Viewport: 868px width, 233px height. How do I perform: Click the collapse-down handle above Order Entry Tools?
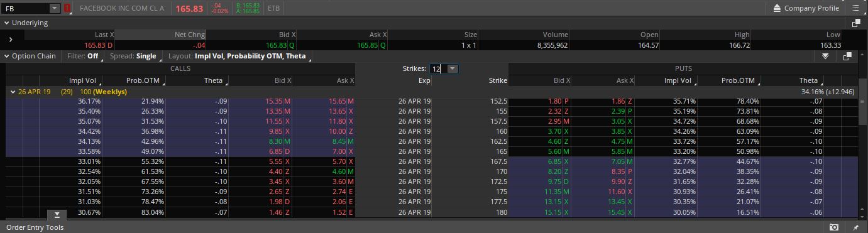57,215
